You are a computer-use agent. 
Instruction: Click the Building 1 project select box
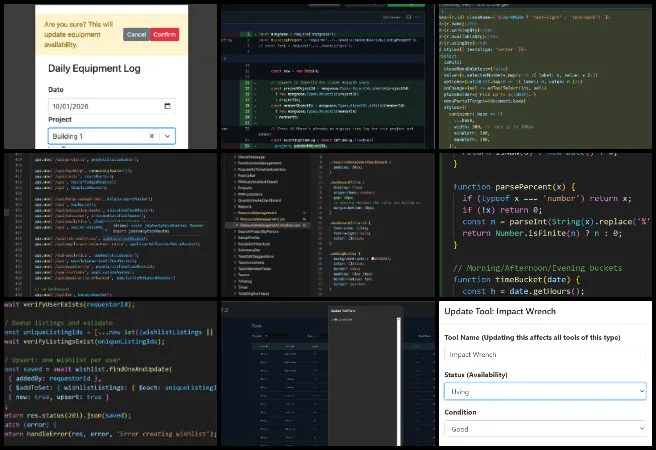click(x=112, y=136)
